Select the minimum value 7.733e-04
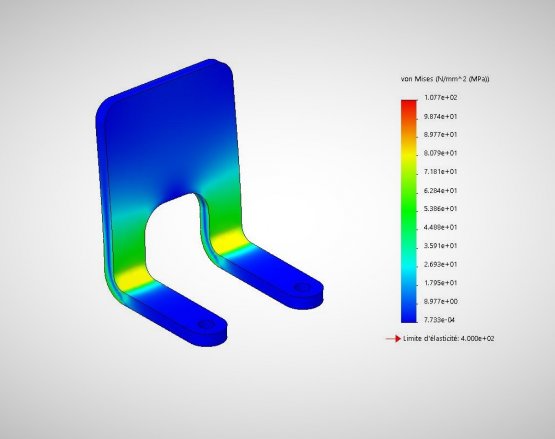 pos(439,320)
